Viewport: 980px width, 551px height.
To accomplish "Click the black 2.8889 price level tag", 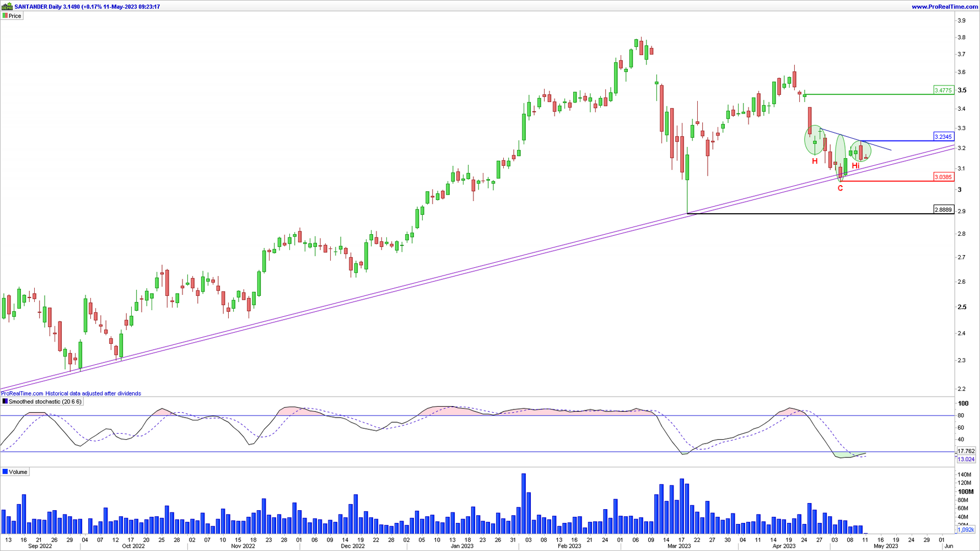I will tap(943, 210).
